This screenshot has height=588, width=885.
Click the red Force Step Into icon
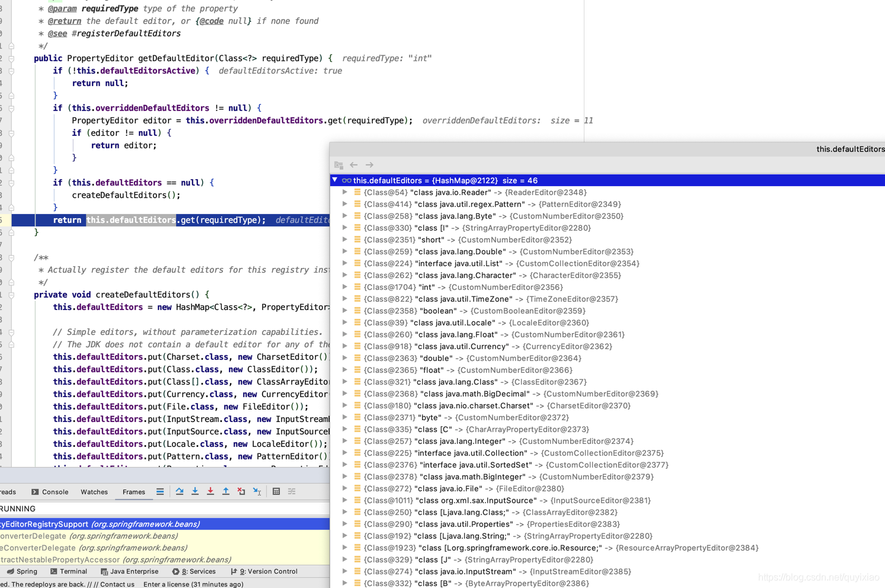click(210, 491)
